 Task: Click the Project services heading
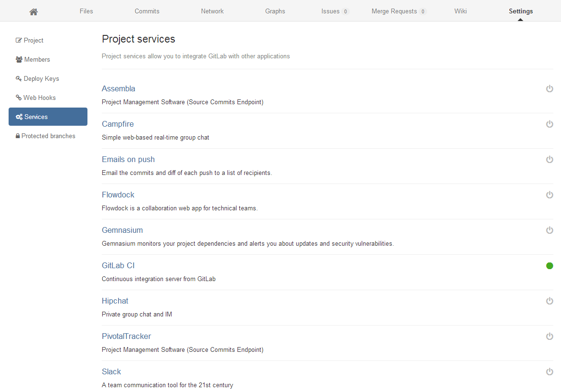click(x=139, y=39)
